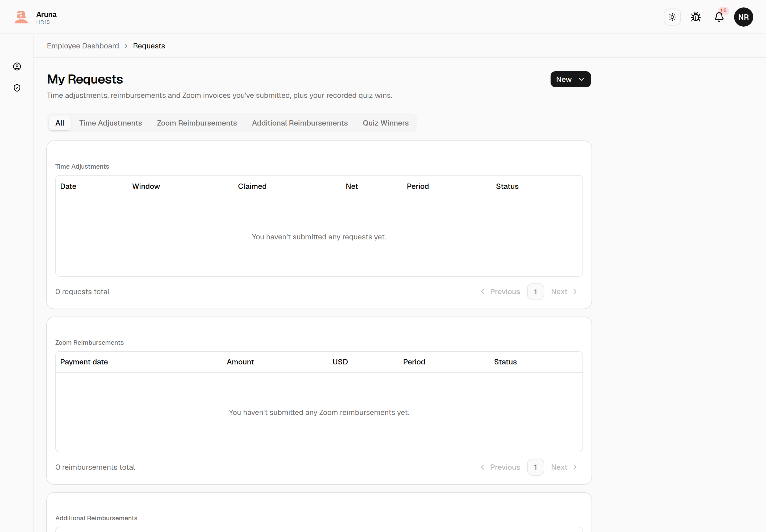Switch to the Time Adjustments tab
Viewport: 766px width, 532px height.
tap(111, 123)
